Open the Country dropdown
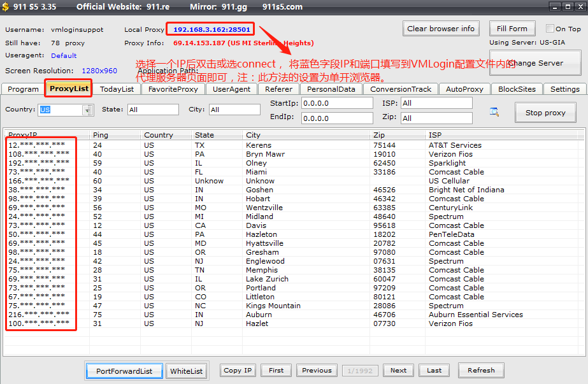The width and height of the screenshot is (588, 384). [x=87, y=110]
